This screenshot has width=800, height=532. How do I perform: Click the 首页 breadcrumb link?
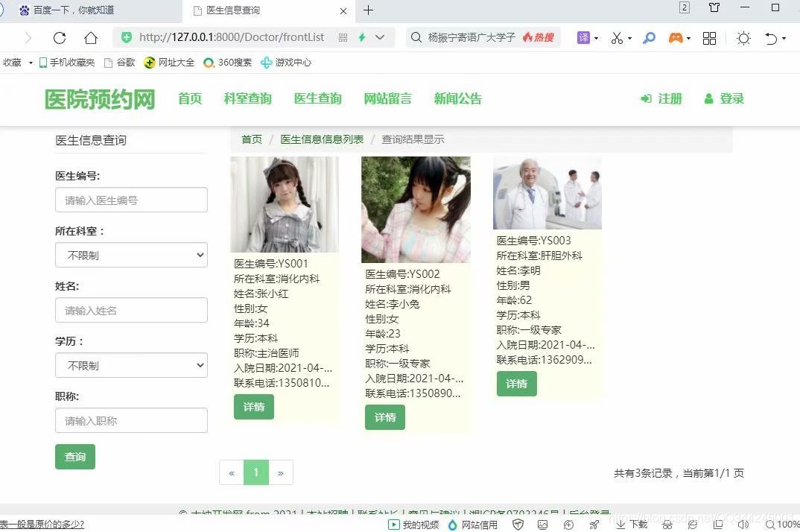click(252, 139)
